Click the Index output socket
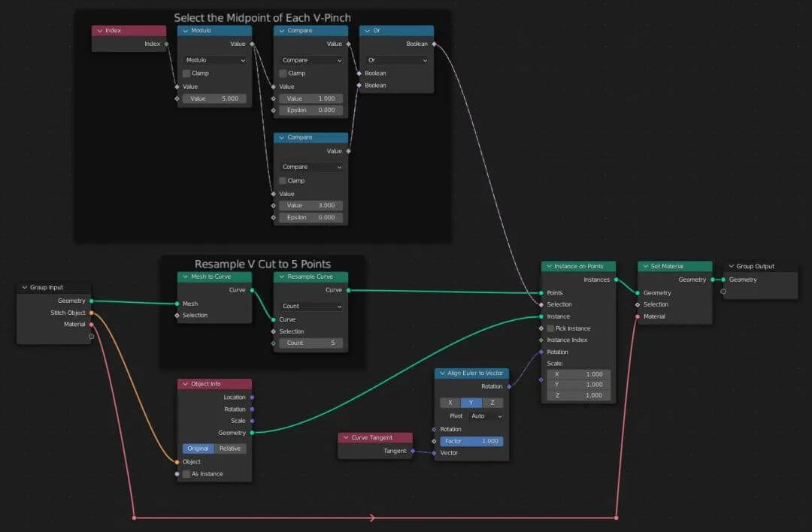The height and width of the screenshot is (532, 812). pyautogui.click(x=166, y=44)
